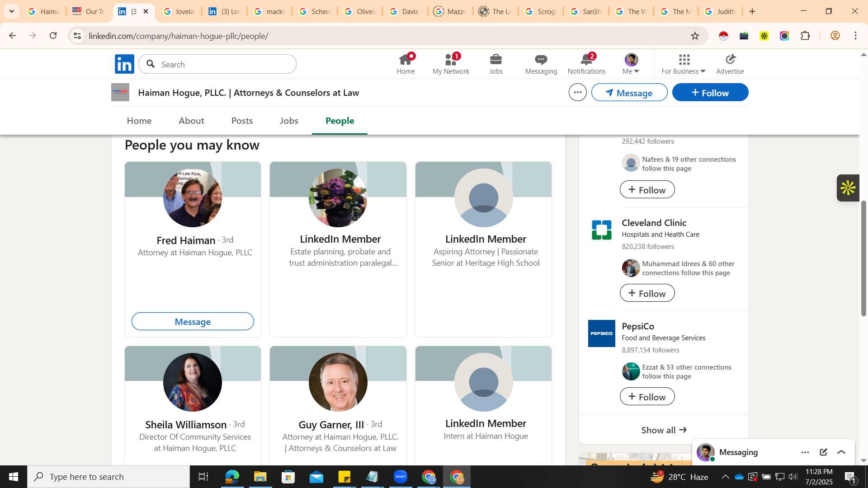Follow Haiman Hogue, PLLC page

coord(710,92)
